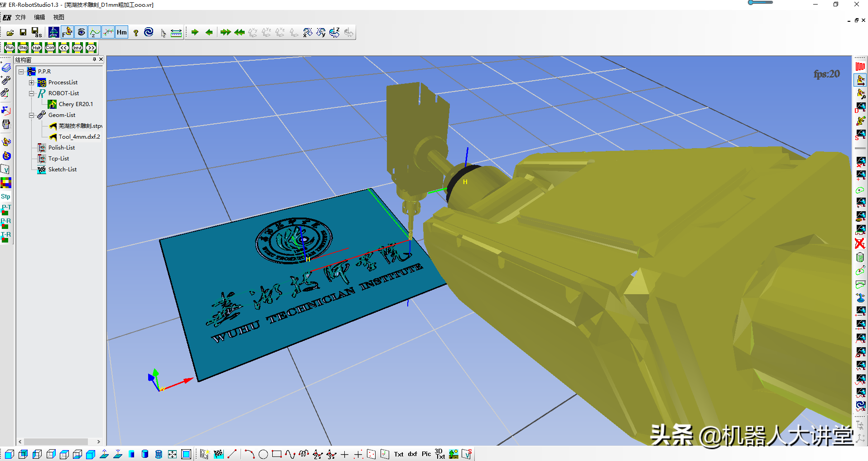Click the blue spiral refresh icon
Screen dimensions: 868x461
(149, 32)
